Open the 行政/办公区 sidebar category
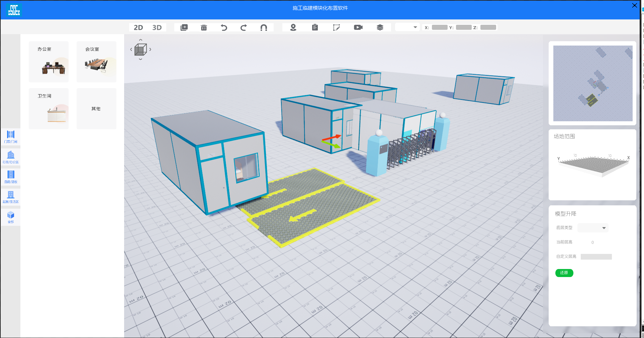The width and height of the screenshot is (644, 338). pos(11,157)
